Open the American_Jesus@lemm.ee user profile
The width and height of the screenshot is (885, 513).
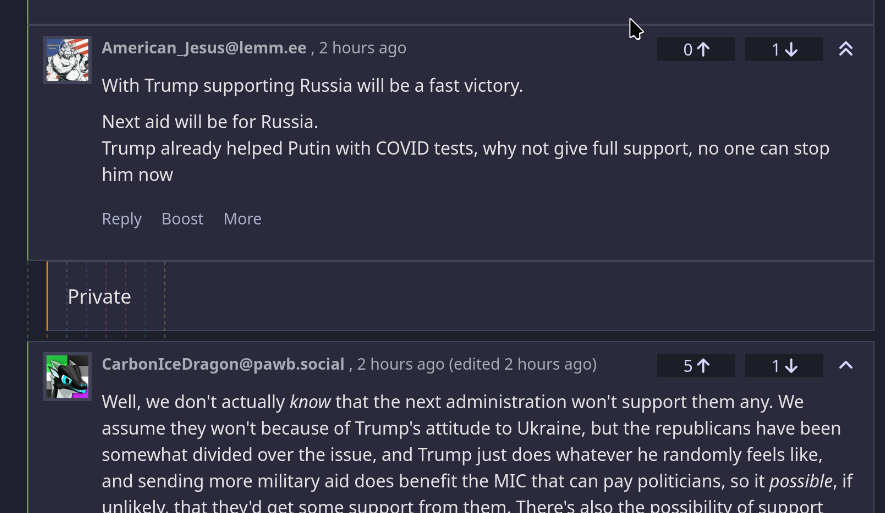coord(204,48)
